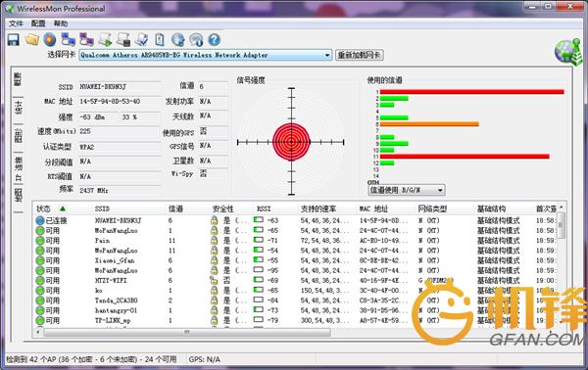Click the red target toolbar icon

click(x=50, y=39)
